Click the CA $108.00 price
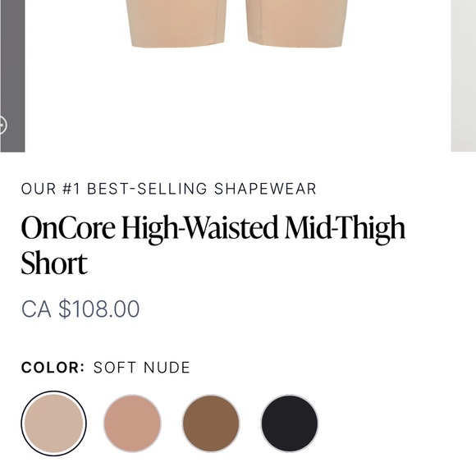This screenshot has width=476, height=476. point(80,309)
